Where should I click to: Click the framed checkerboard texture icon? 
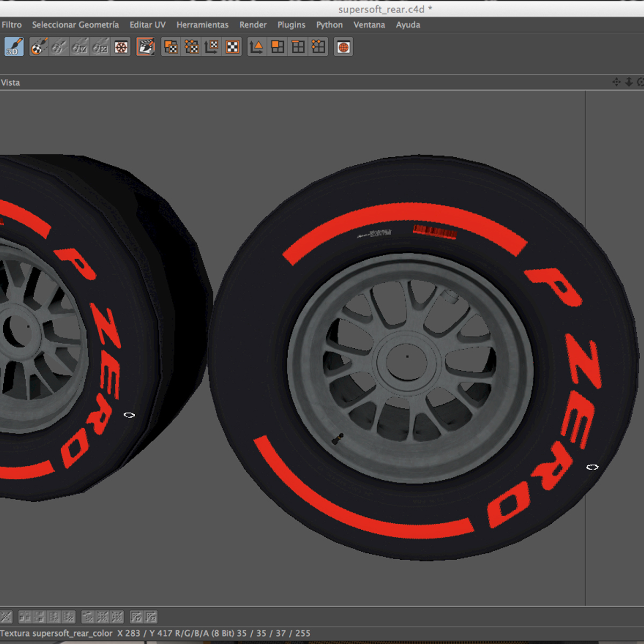[x=232, y=47]
